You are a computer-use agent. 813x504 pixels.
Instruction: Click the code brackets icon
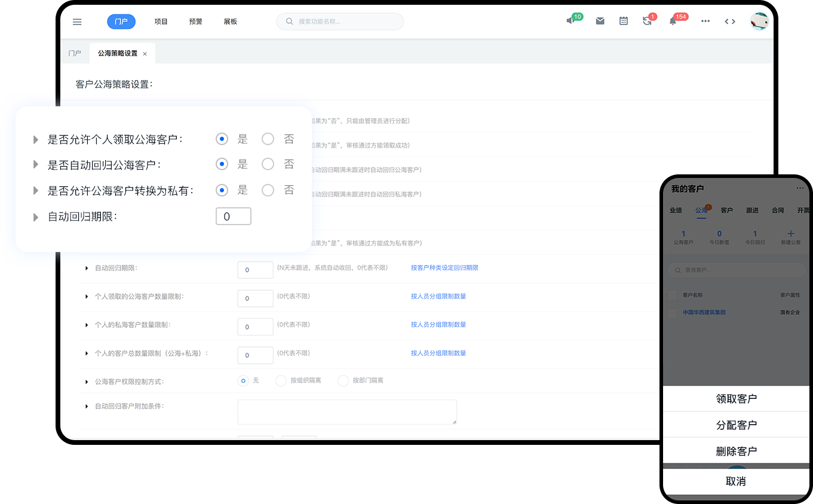[729, 21]
